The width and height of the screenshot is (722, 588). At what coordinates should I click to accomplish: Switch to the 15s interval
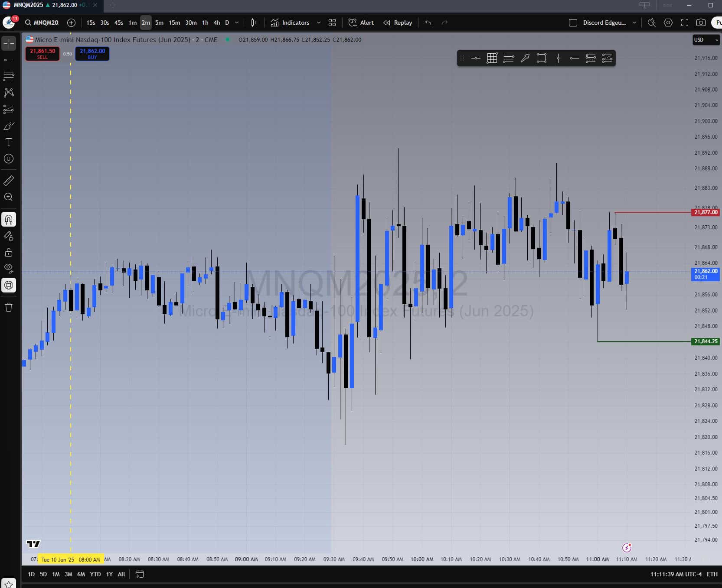point(91,23)
